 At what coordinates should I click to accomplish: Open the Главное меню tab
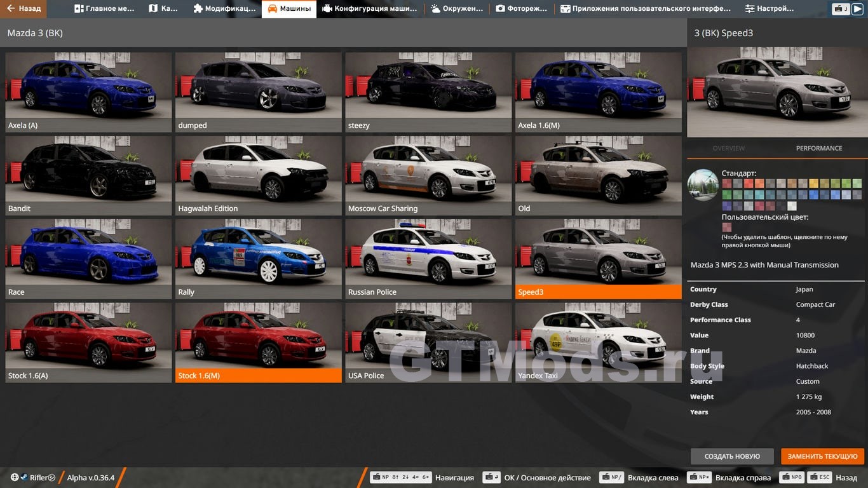(x=104, y=9)
